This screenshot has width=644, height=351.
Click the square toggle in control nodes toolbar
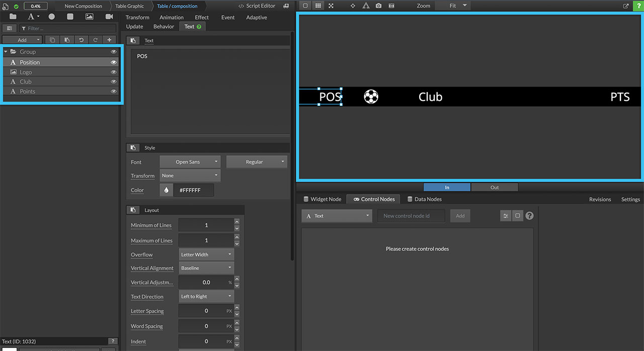[517, 216]
